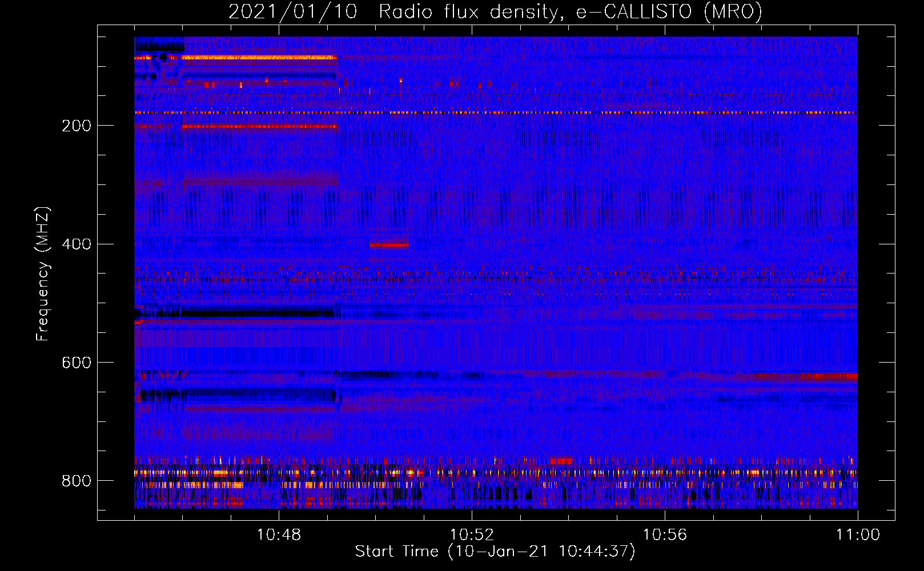
Task: Click the 'Frequency (MHZ)' axis label
Action: click(43, 274)
